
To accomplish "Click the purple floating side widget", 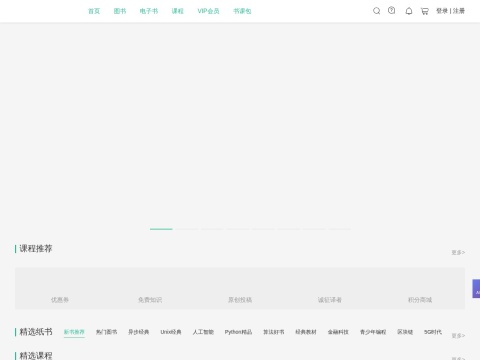I will click(x=476, y=289).
